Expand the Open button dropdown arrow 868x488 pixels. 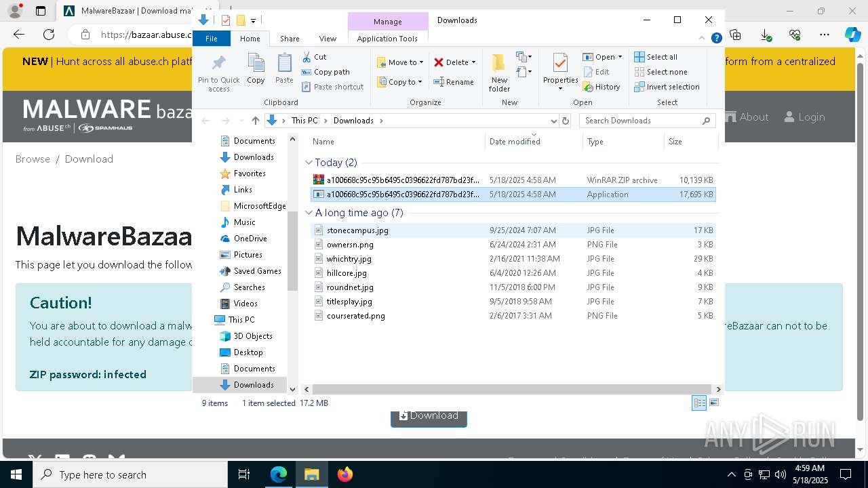[620, 57]
